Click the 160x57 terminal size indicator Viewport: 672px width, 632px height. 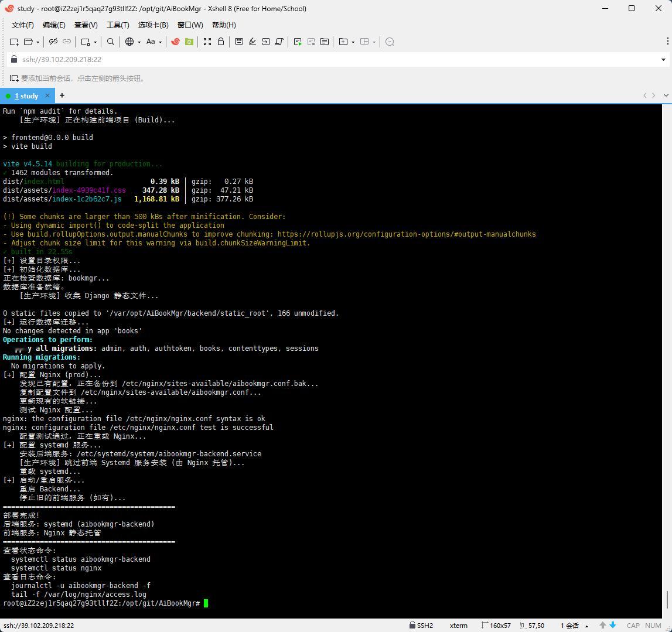[x=496, y=626]
